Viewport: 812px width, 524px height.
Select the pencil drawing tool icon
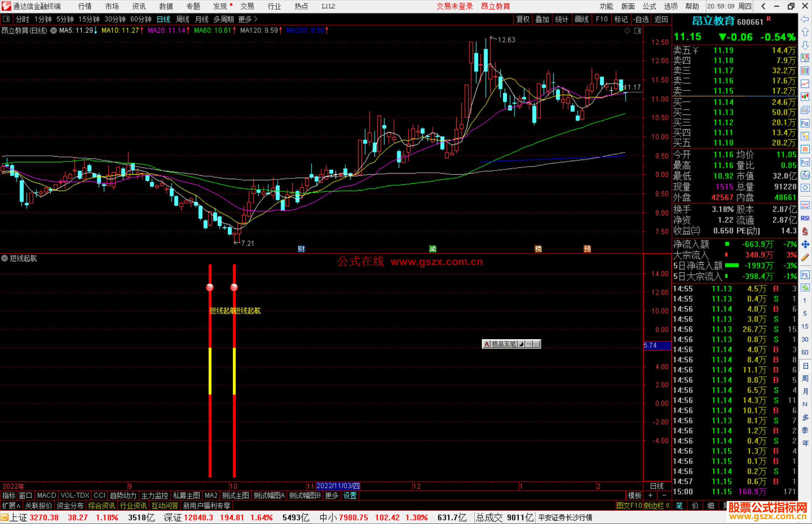(805, 258)
